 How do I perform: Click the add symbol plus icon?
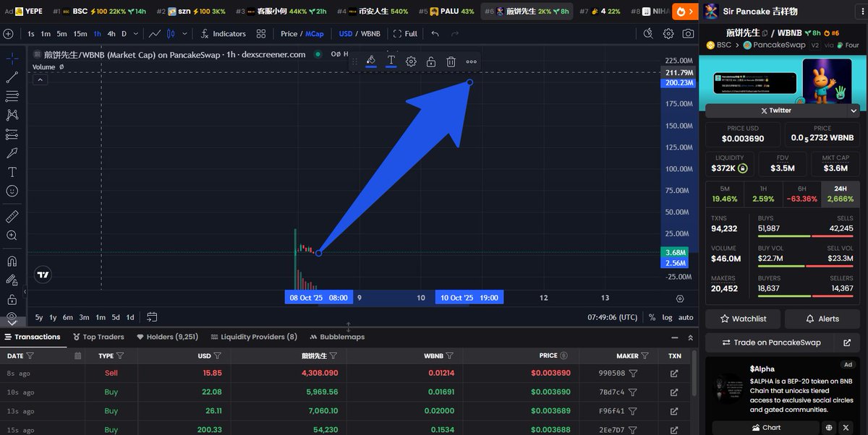click(x=8, y=34)
